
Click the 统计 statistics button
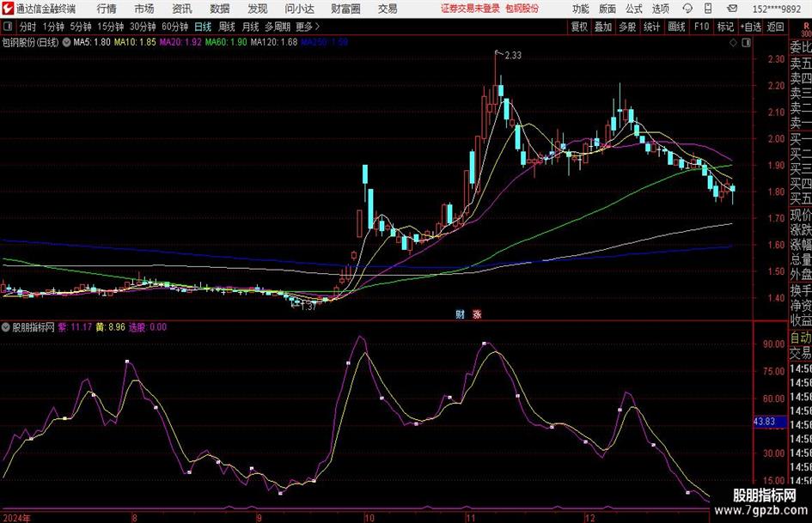click(x=652, y=27)
